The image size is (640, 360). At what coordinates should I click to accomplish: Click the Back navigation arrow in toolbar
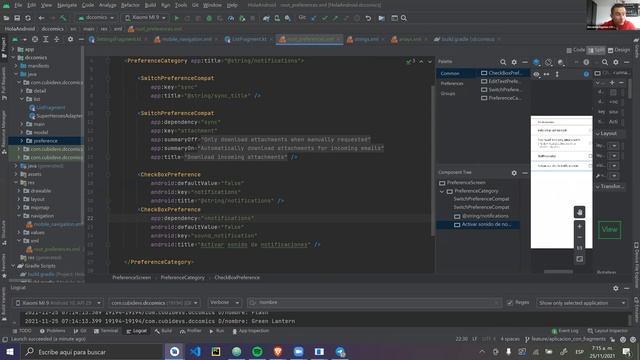41,18
